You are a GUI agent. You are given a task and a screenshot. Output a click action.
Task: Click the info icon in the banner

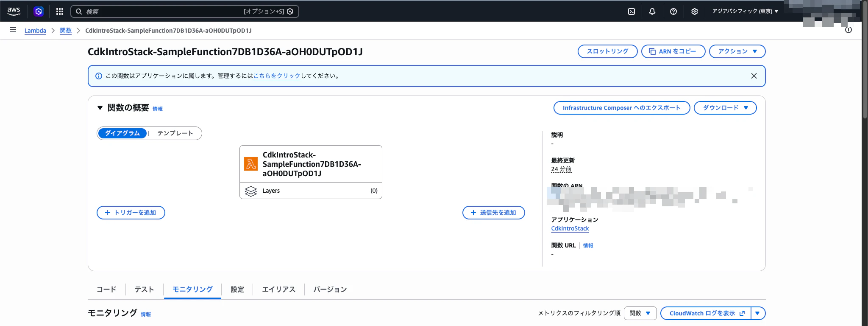coord(99,76)
